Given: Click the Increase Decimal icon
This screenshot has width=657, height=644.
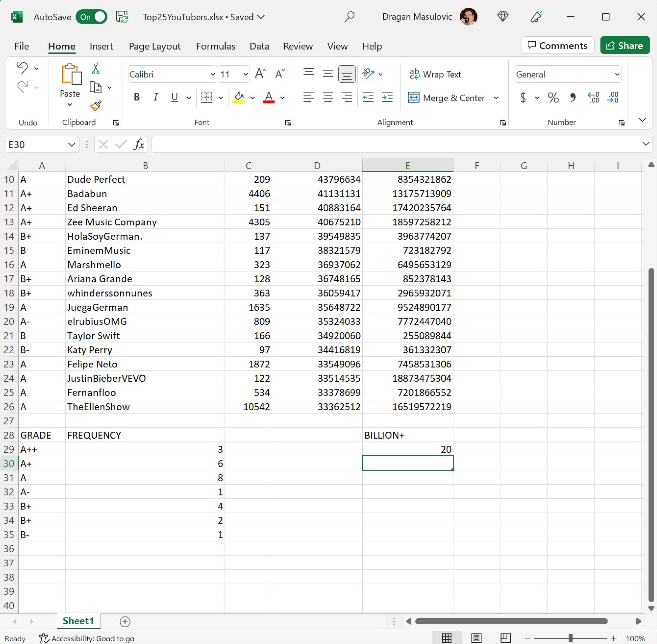Looking at the screenshot, I should [x=593, y=98].
